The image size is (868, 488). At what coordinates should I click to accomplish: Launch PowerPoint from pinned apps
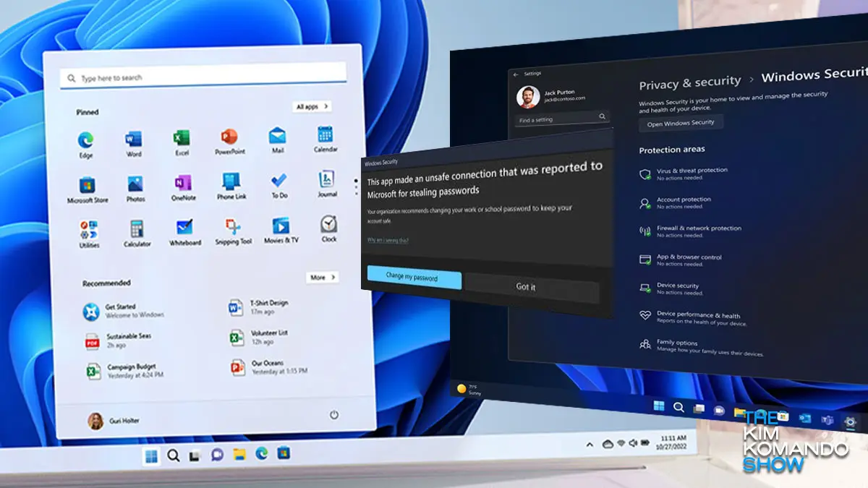pyautogui.click(x=229, y=141)
